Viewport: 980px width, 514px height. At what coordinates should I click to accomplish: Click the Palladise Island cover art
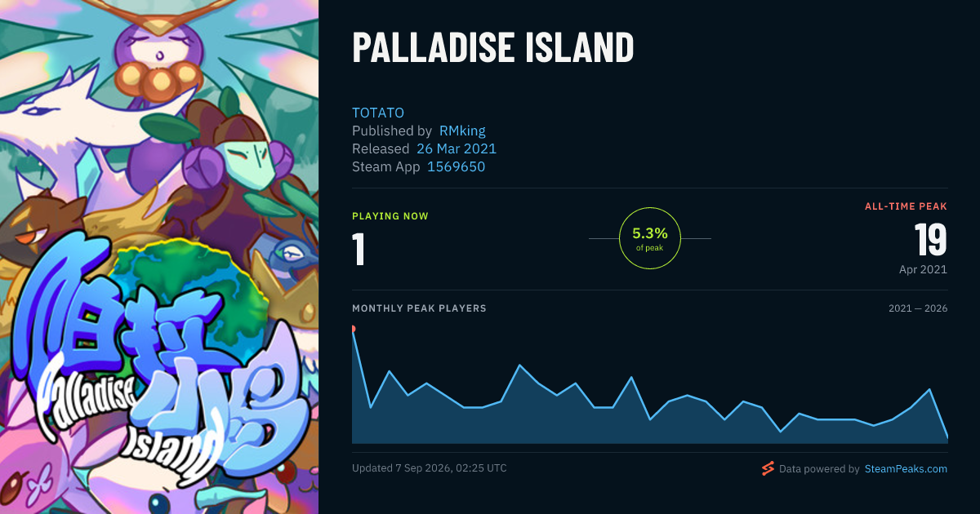[159, 257]
